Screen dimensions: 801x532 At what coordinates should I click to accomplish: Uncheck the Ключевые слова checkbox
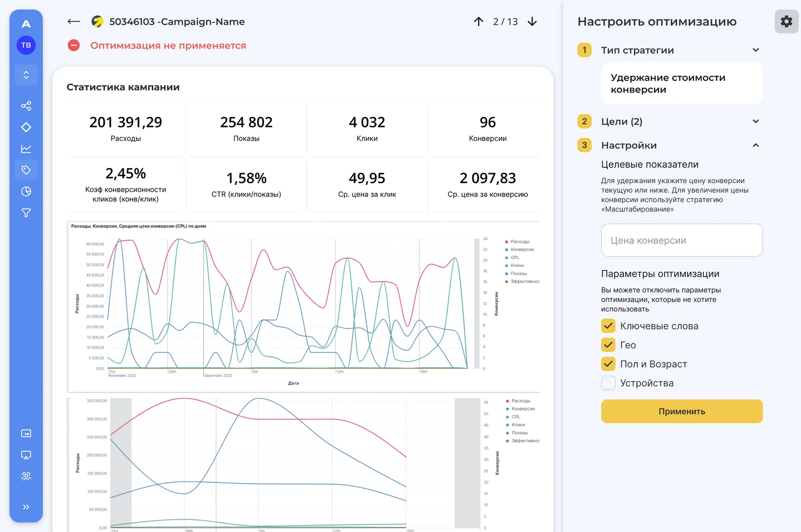[x=608, y=326]
